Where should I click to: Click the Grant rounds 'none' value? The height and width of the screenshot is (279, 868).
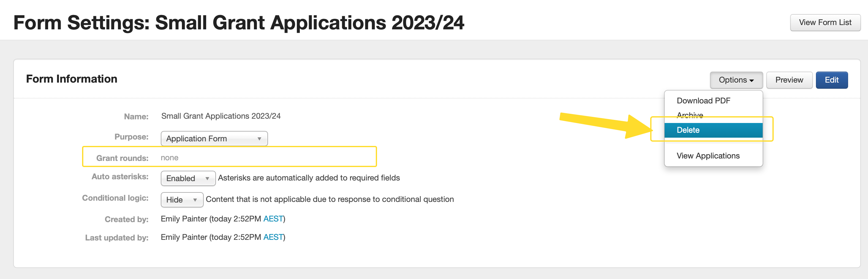(x=169, y=158)
